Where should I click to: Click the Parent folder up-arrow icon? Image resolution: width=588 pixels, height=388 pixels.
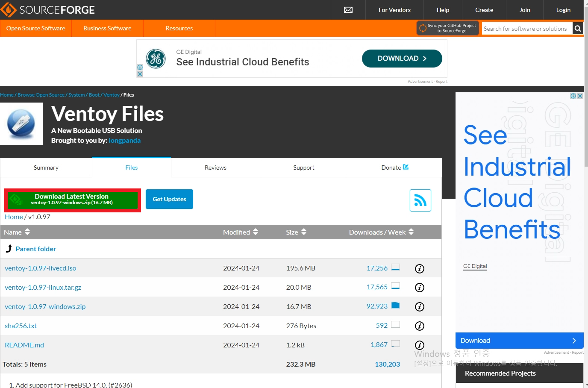click(x=9, y=248)
